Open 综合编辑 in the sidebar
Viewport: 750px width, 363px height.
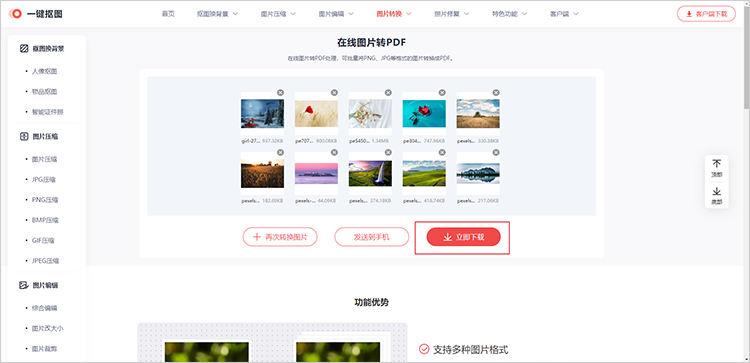44,308
